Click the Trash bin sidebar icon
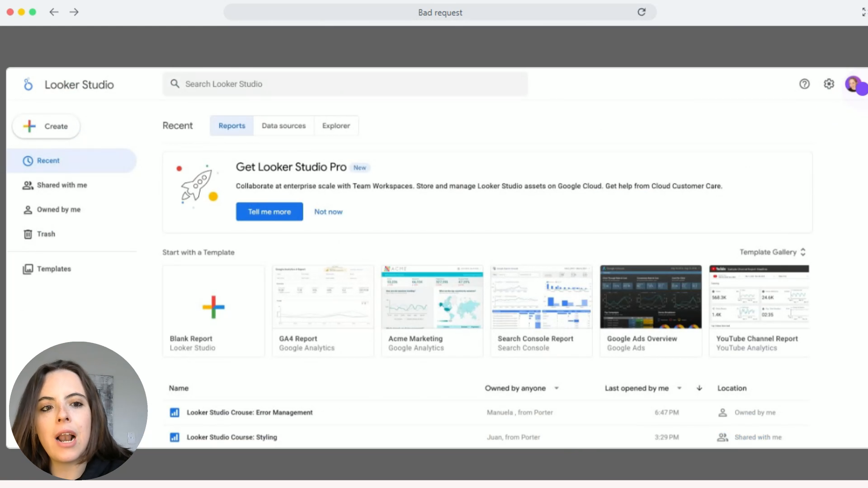Screen dimensions: 868x488 (x=28, y=234)
